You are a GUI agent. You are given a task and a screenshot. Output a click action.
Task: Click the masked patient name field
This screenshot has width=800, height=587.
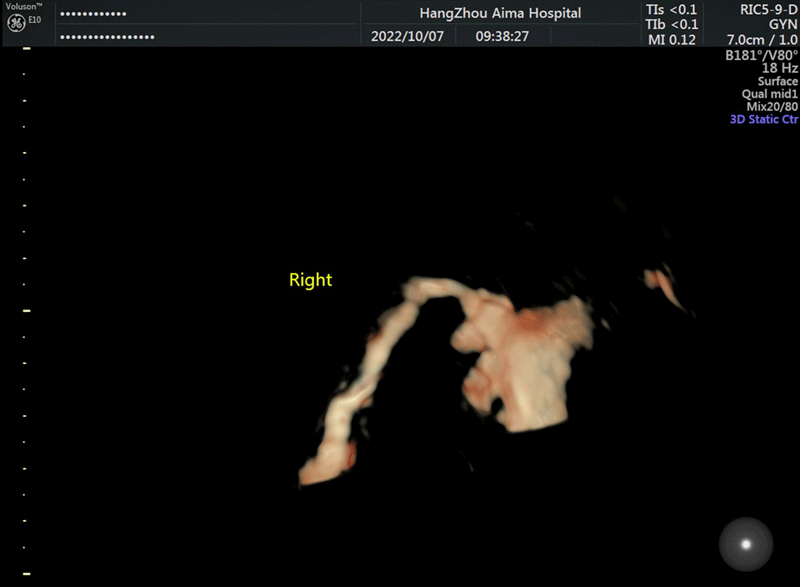tap(94, 15)
